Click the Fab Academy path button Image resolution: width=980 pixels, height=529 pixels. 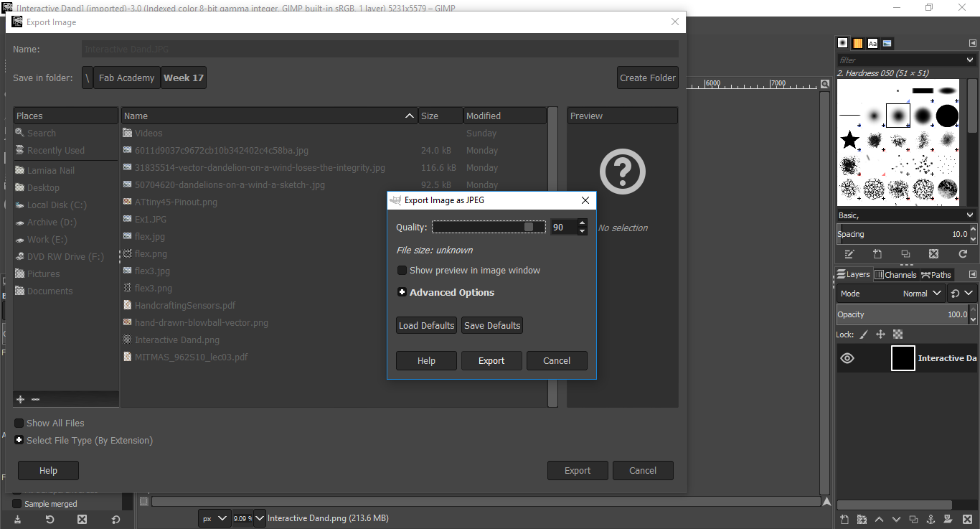[x=126, y=78]
